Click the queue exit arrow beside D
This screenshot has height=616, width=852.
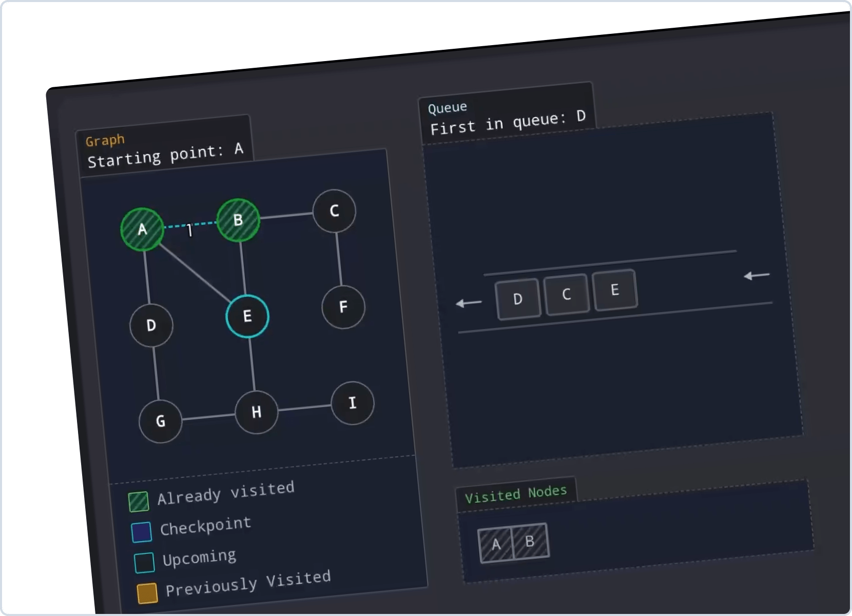[469, 303]
